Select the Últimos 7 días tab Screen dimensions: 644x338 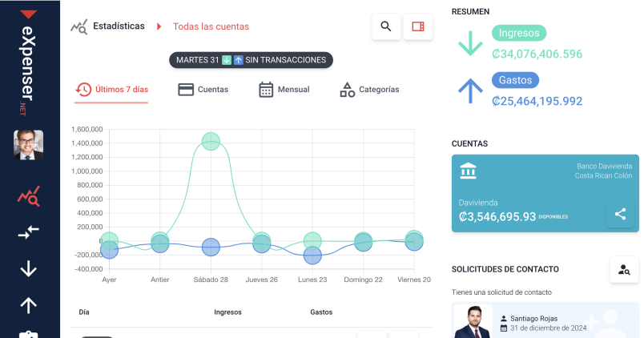pyautogui.click(x=112, y=90)
